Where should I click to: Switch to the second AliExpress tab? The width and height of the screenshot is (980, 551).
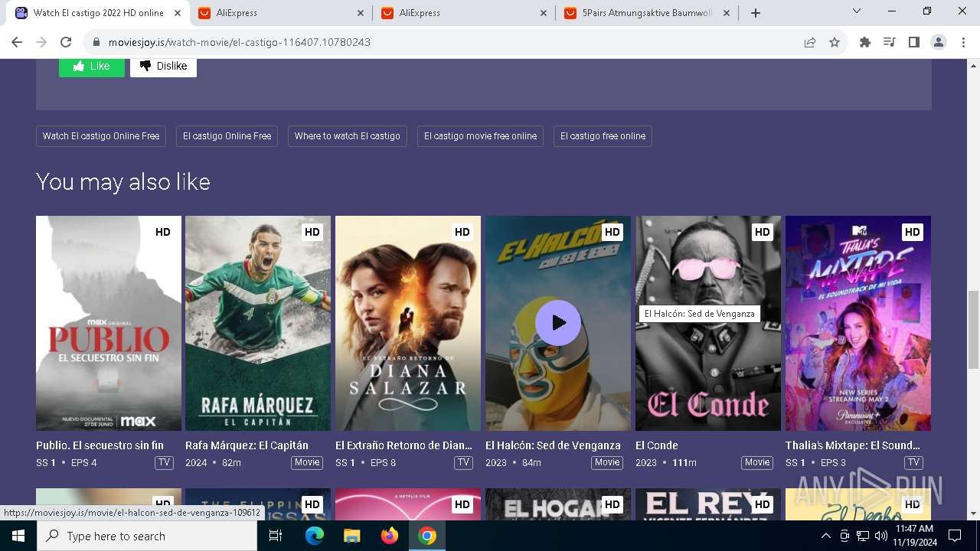463,13
